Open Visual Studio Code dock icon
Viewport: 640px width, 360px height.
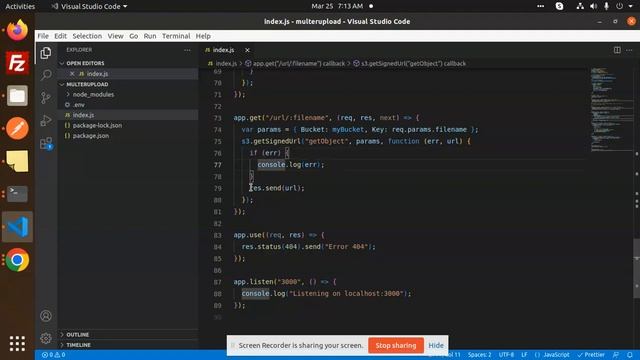pos(17,227)
